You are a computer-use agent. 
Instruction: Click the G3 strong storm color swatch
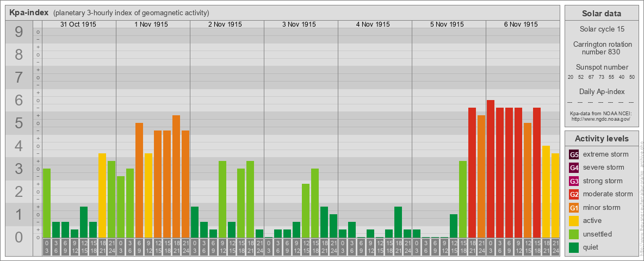[x=574, y=181]
